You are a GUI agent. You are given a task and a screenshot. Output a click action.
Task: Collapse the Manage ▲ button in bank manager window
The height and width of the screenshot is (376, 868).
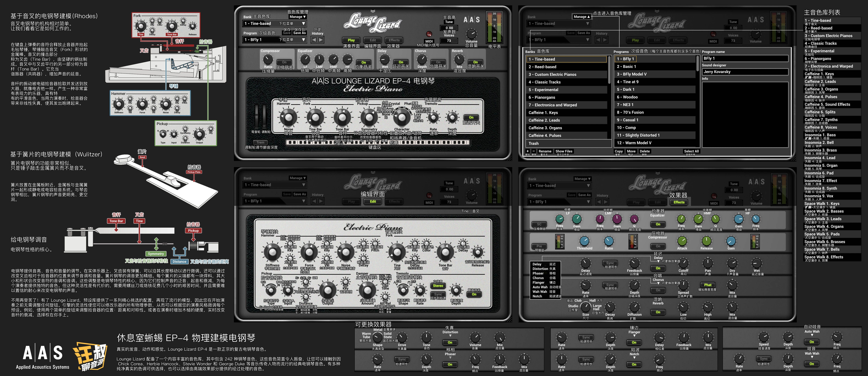click(x=582, y=16)
